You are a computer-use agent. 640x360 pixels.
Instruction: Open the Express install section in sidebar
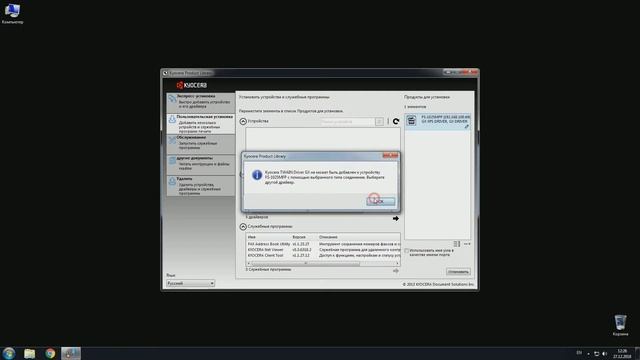click(200, 102)
